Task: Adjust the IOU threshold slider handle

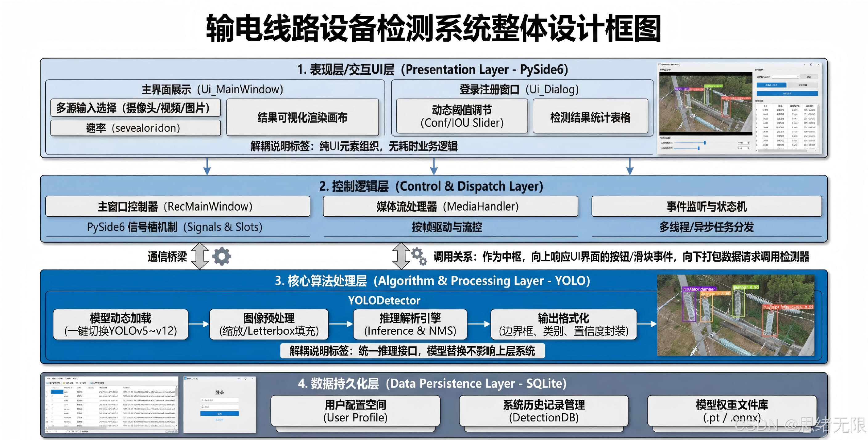Action: click(x=699, y=148)
